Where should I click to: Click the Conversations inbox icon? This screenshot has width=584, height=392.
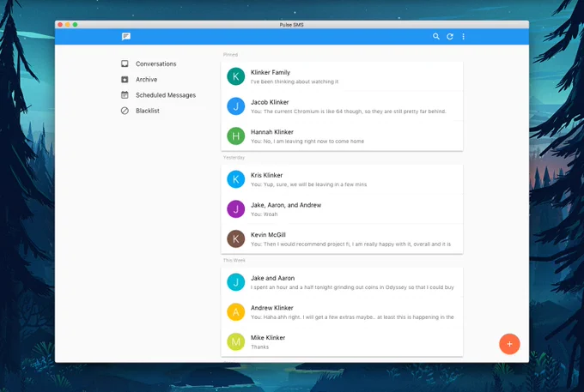point(125,63)
